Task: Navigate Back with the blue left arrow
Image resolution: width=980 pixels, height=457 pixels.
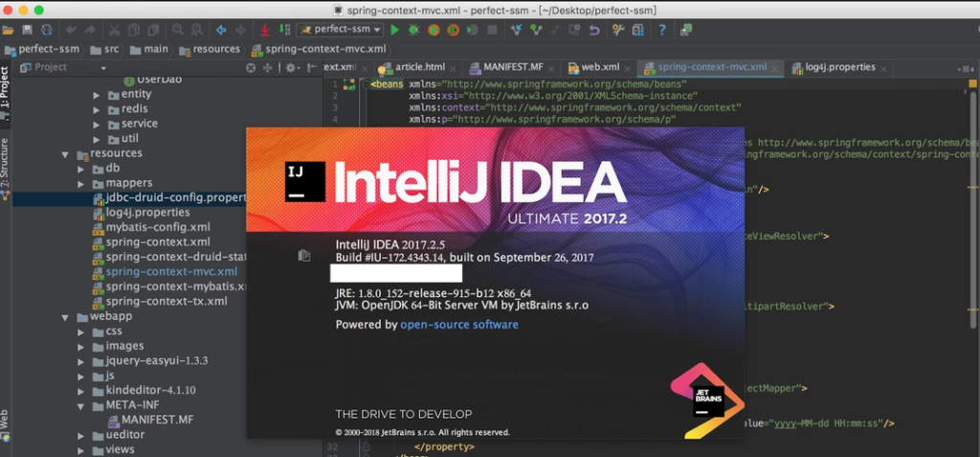Action: coord(221,30)
